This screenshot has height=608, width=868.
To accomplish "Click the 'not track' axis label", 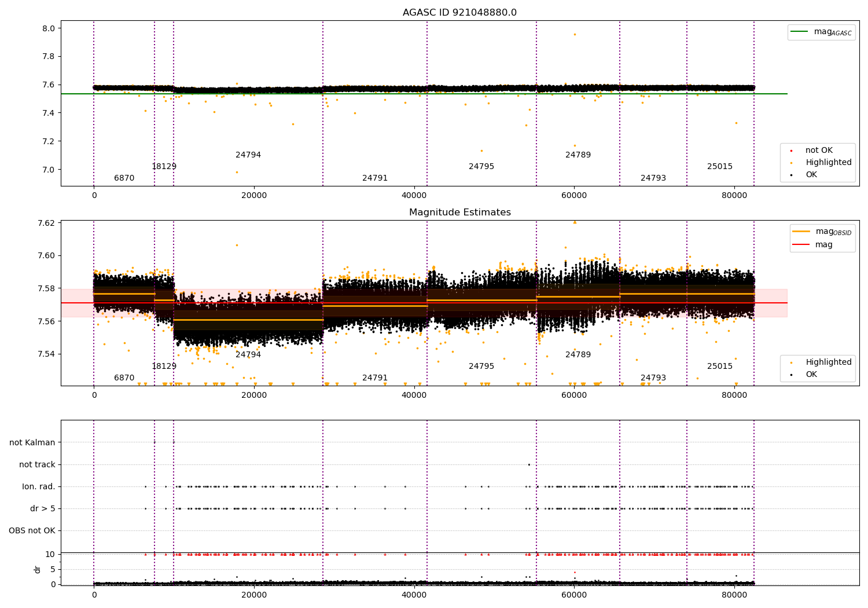I will click(x=37, y=464).
